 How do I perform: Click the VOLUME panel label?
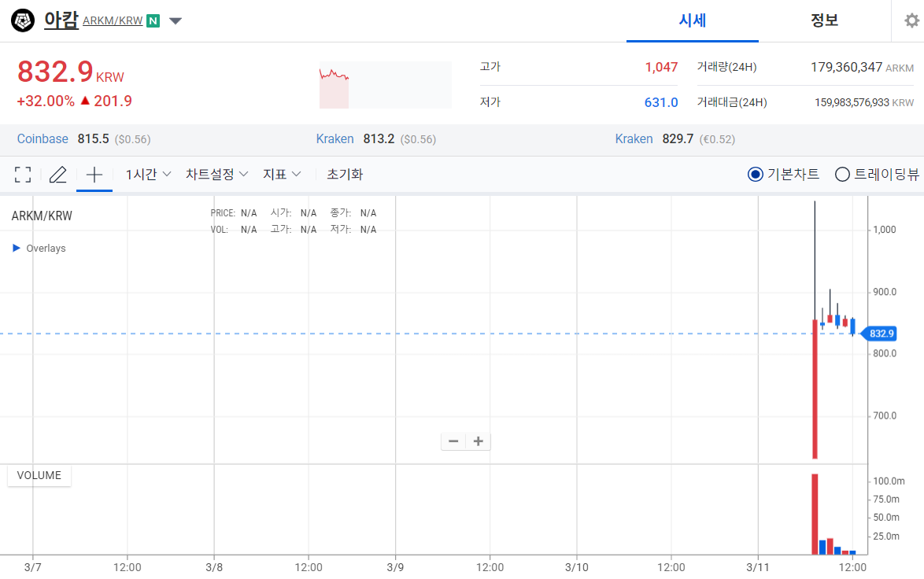(x=39, y=475)
